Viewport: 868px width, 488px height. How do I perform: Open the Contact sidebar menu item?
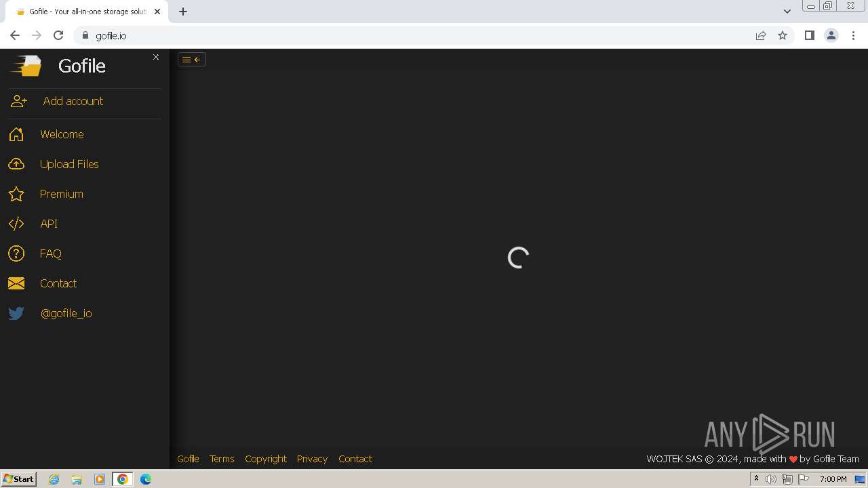pos(58,283)
